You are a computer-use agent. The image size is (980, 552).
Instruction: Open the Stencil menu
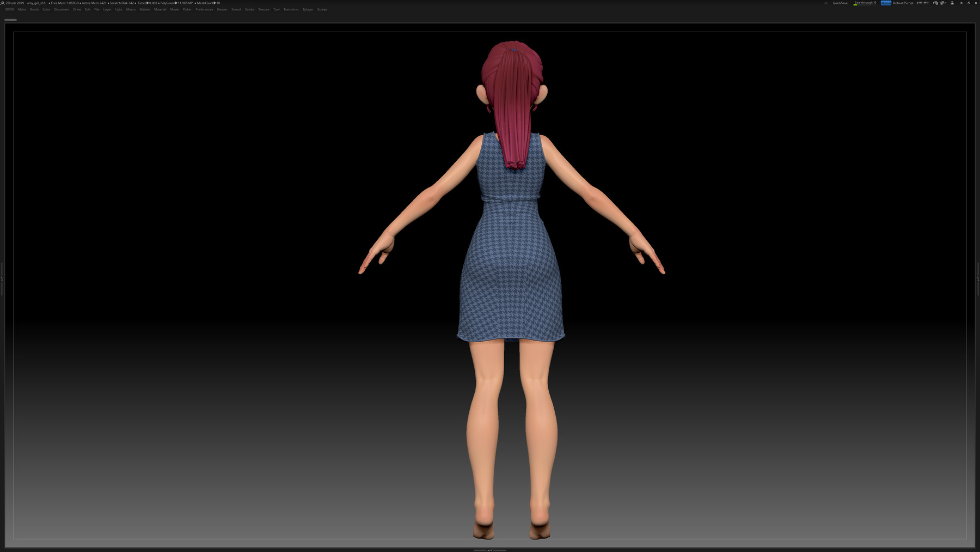point(236,9)
